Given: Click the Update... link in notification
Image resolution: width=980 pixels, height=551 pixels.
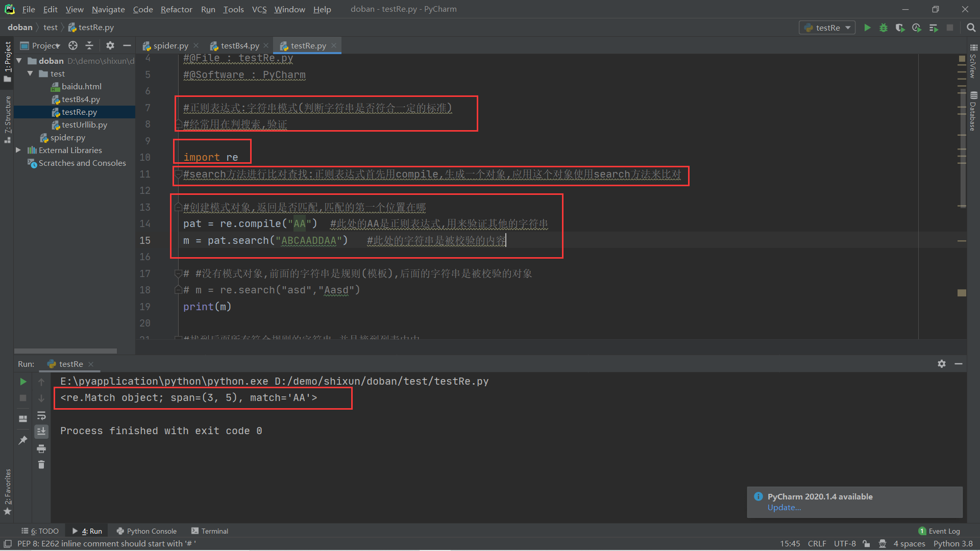Looking at the screenshot, I should click(784, 508).
